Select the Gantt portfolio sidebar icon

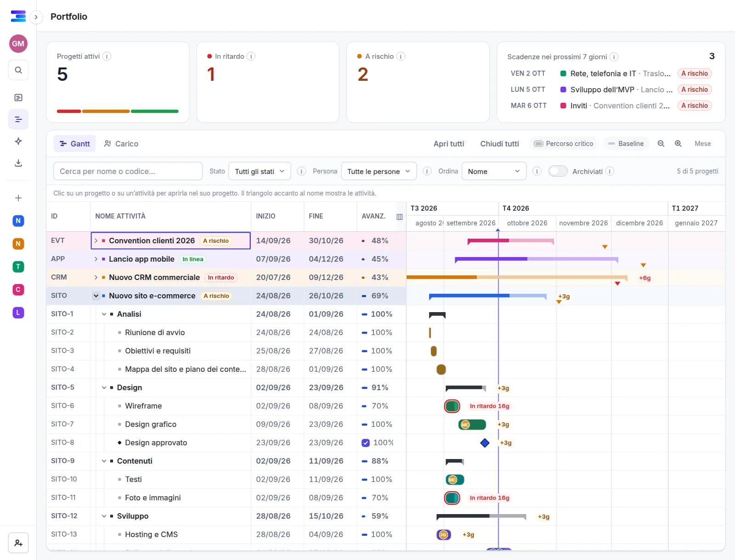click(18, 119)
